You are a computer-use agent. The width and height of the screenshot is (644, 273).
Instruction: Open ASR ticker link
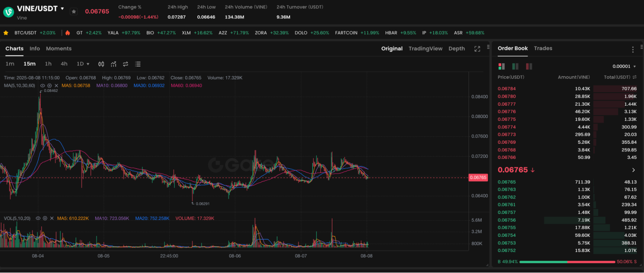[x=469, y=33]
